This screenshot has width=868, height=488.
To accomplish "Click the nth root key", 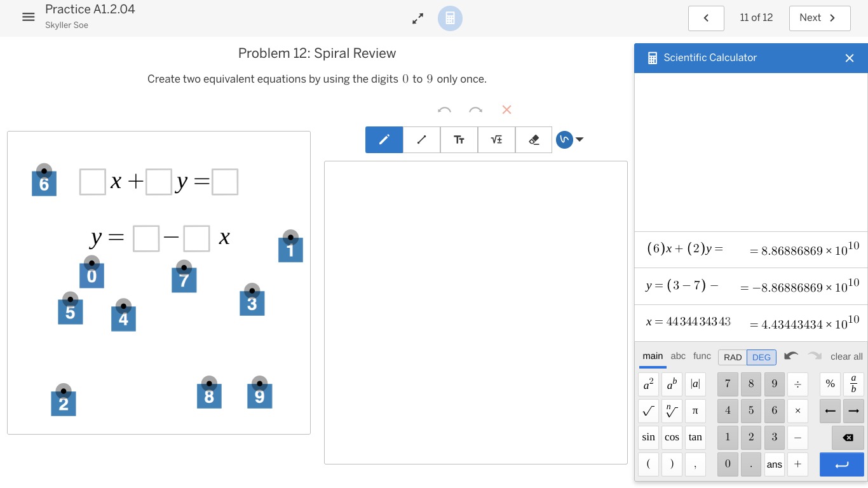I will (672, 410).
